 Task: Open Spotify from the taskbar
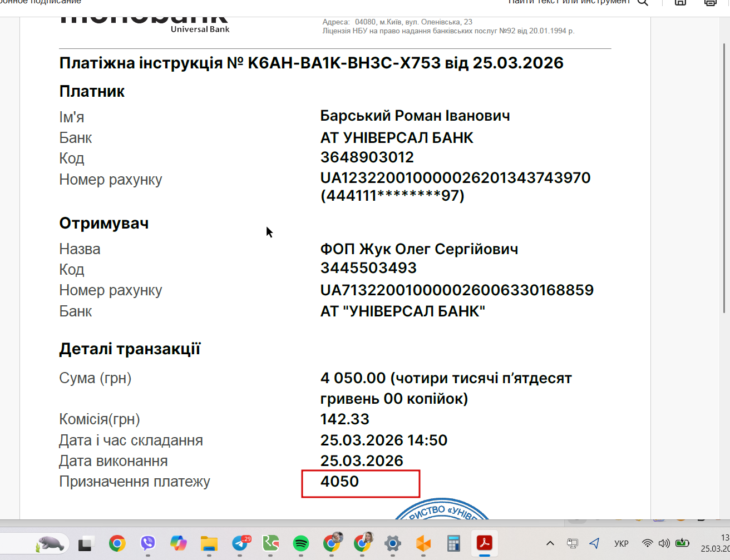pyautogui.click(x=301, y=543)
